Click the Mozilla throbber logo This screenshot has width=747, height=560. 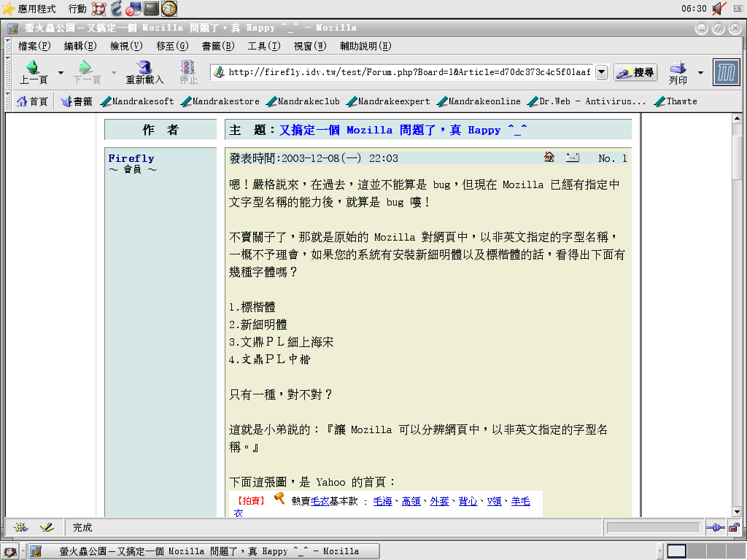pyautogui.click(x=726, y=72)
